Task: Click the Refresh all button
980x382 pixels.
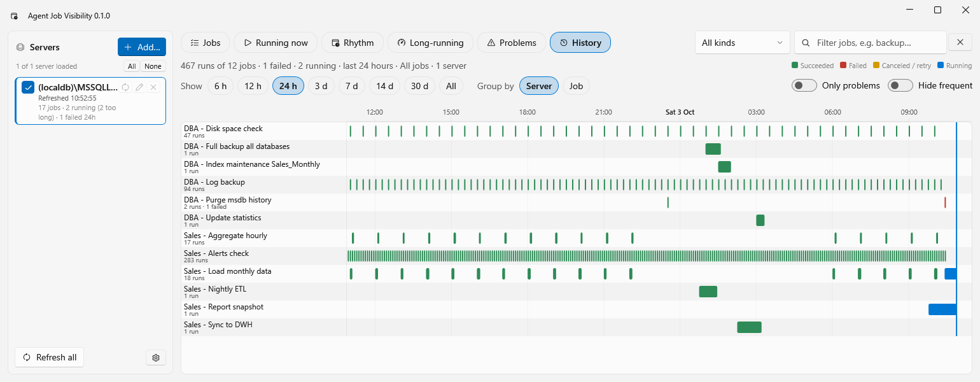Action: click(x=50, y=357)
